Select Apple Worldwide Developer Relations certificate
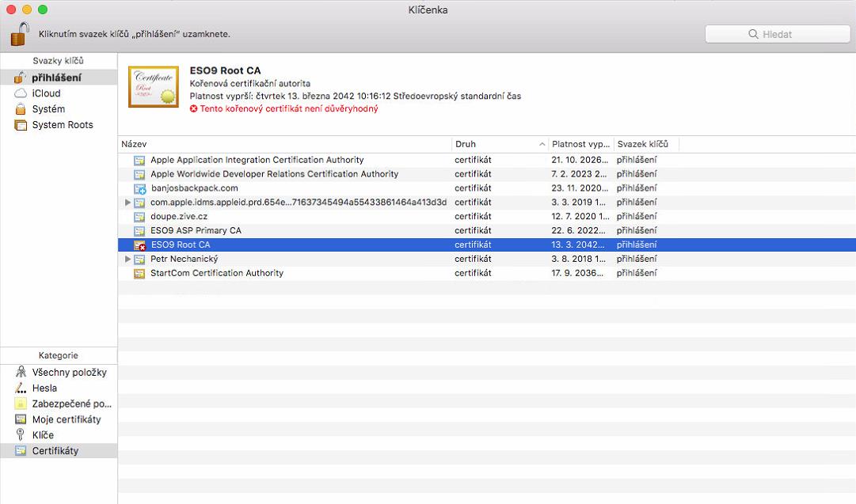856x504 pixels. [487, 174]
